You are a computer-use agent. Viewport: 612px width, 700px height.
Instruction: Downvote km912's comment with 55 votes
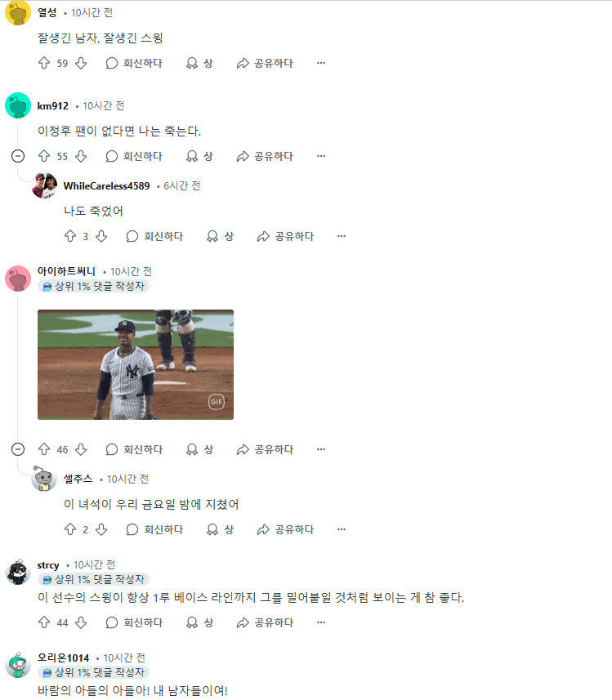pos(81,156)
